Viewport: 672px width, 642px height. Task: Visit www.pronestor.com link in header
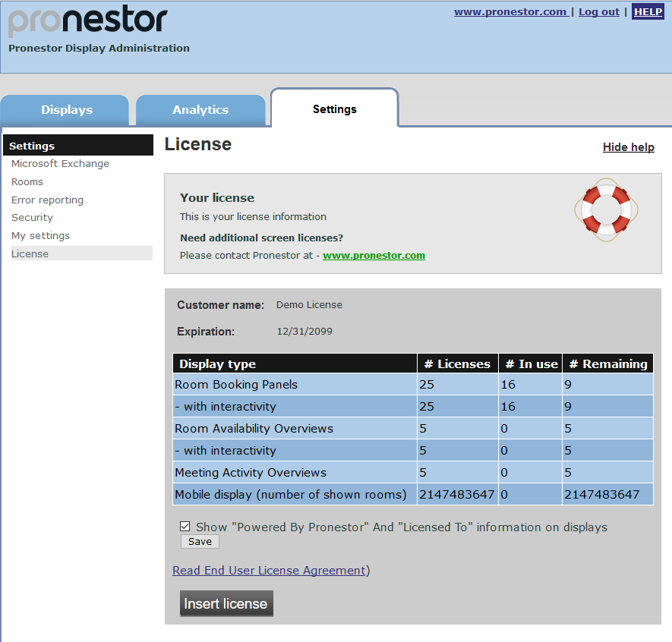510,12
